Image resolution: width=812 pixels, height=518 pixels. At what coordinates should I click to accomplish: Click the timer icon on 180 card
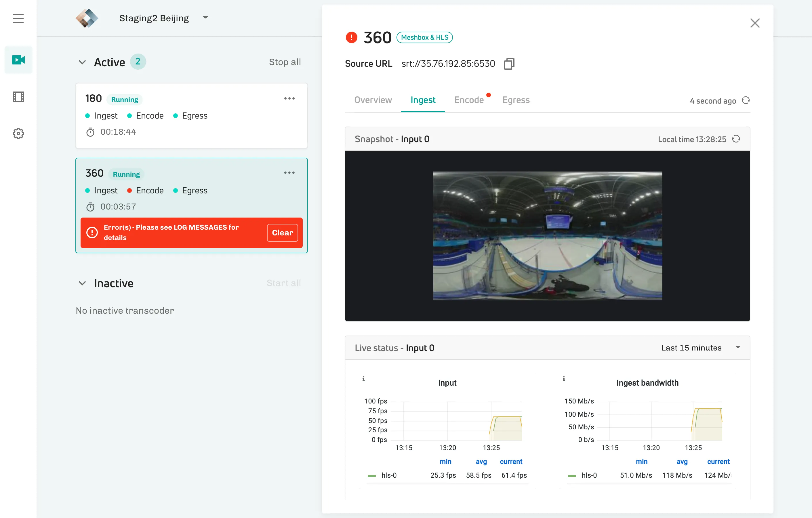pos(90,132)
